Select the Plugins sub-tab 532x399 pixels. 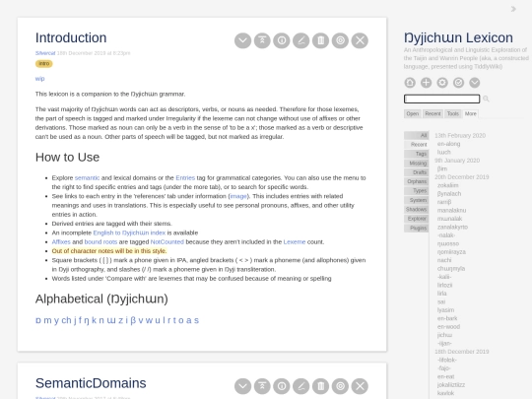pos(417,228)
